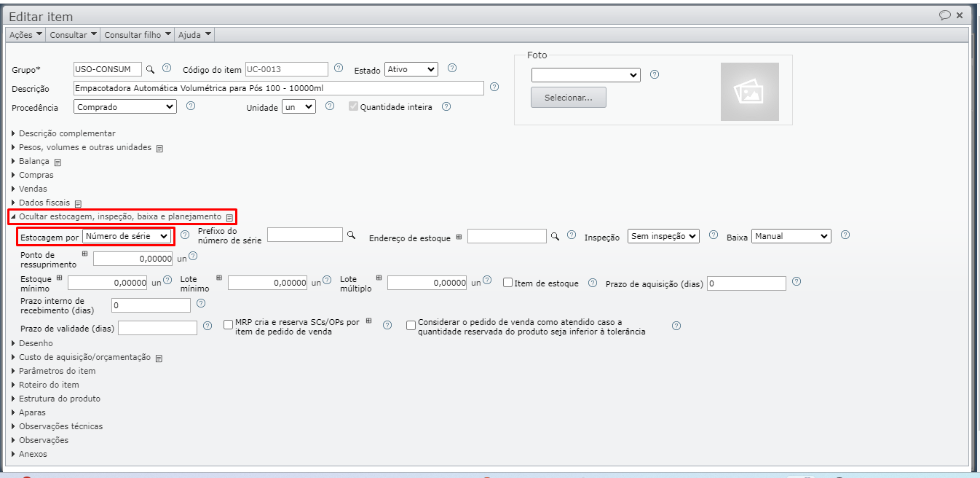Screen dimensions: 980x478
Task: Click the Selecionar... button
Action: pyautogui.click(x=569, y=98)
